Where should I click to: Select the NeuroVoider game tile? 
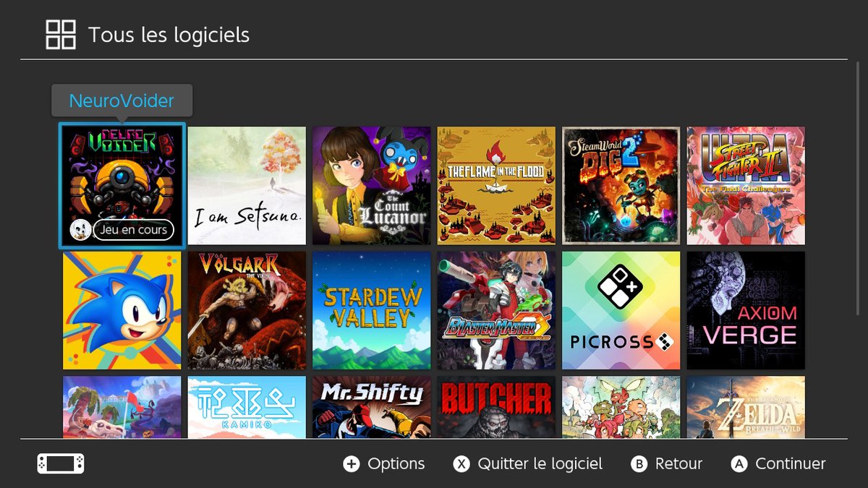coord(122,186)
